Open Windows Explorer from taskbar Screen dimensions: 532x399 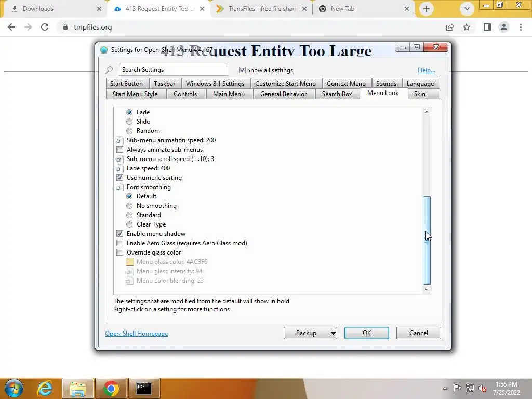tap(78, 389)
